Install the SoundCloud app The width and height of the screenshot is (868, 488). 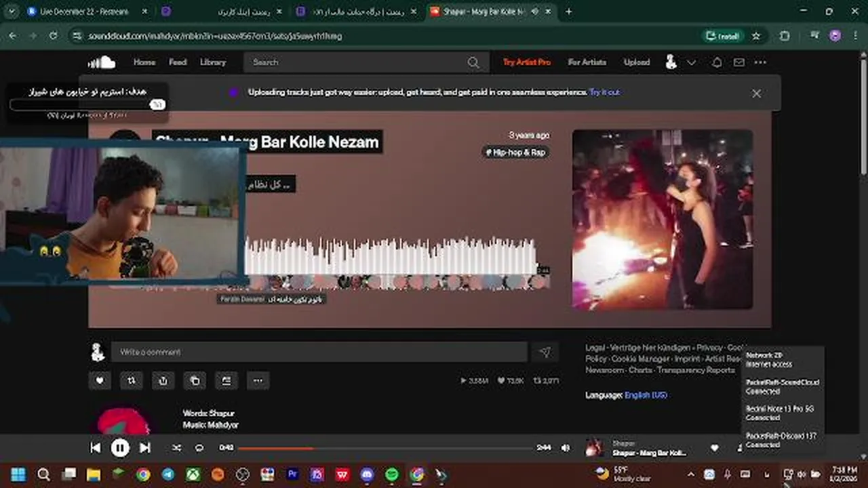(x=722, y=36)
